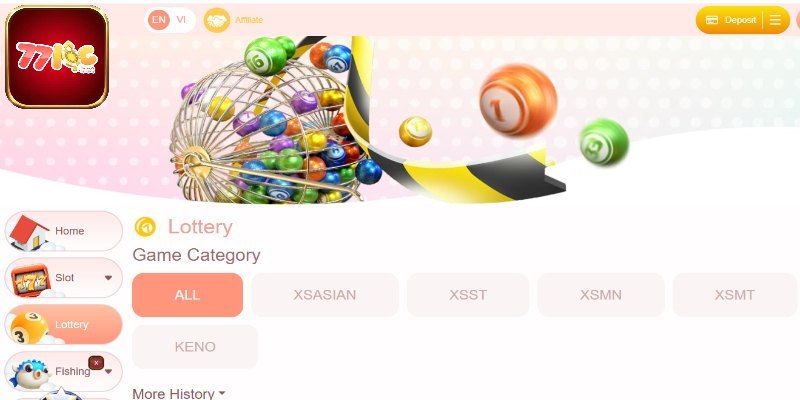Viewport: 800px width, 400px height.
Task: Expand the More History dropdown
Action: click(x=179, y=393)
